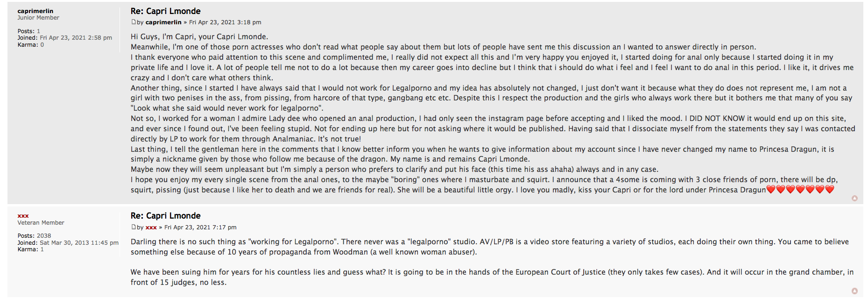
Task: Click the "Junior Member" rank label
Action: [38, 18]
